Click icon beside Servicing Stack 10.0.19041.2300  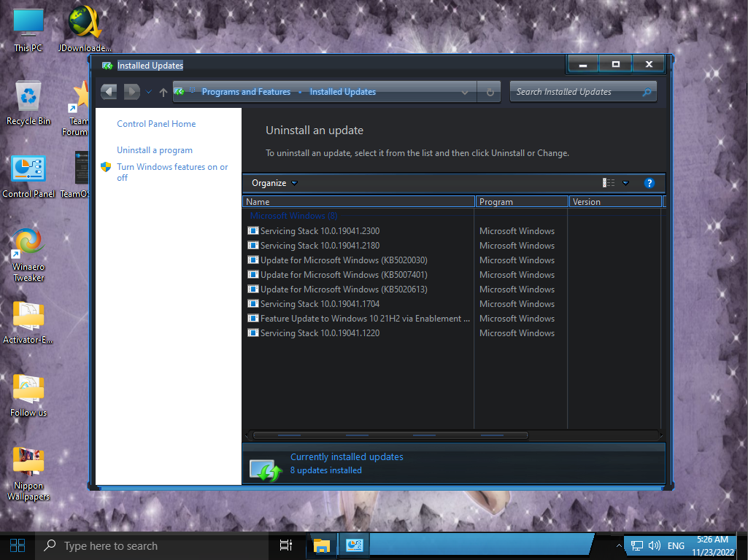tap(252, 230)
